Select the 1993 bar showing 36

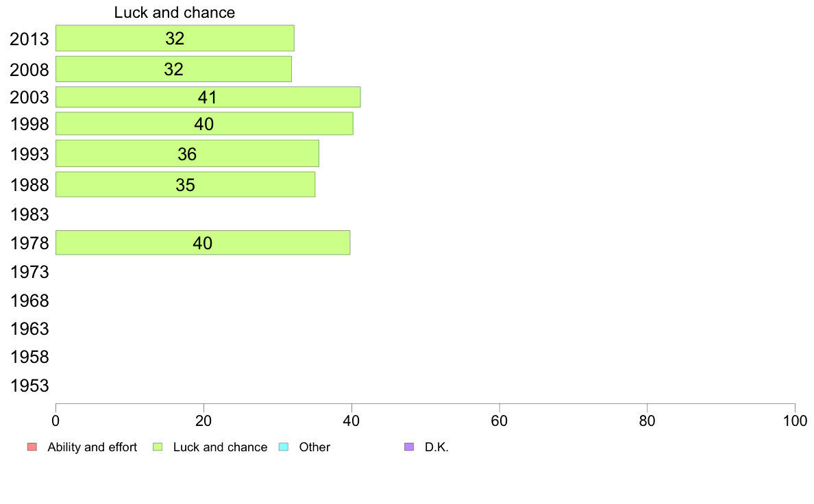click(188, 153)
